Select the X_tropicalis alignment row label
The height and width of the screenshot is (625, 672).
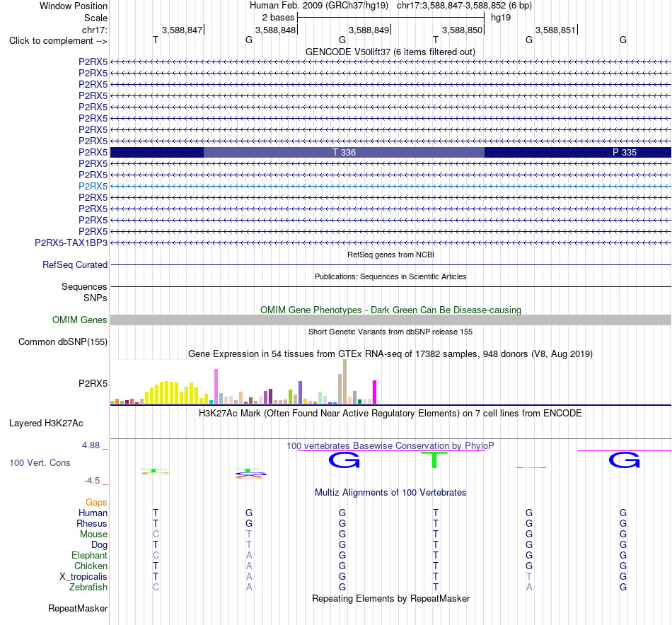coord(83,577)
